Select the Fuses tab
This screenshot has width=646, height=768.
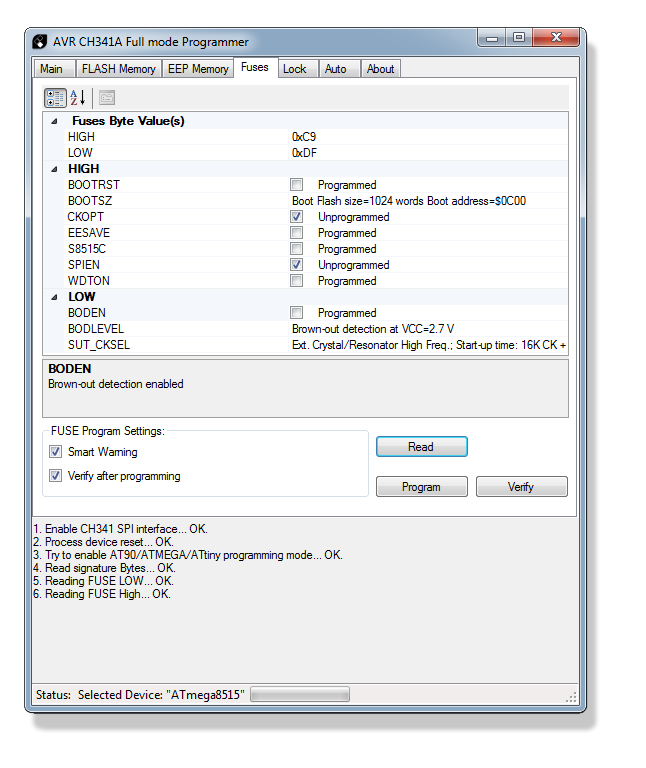click(x=255, y=68)
